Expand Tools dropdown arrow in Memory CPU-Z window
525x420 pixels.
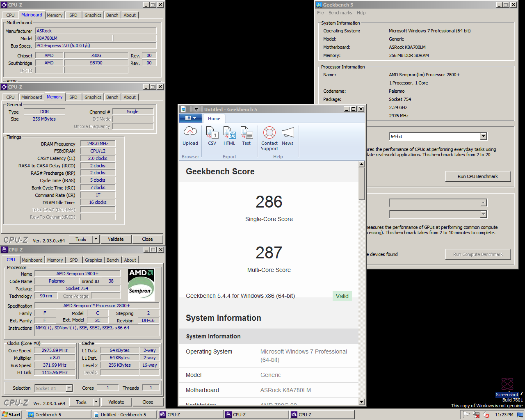click(96, 239)
